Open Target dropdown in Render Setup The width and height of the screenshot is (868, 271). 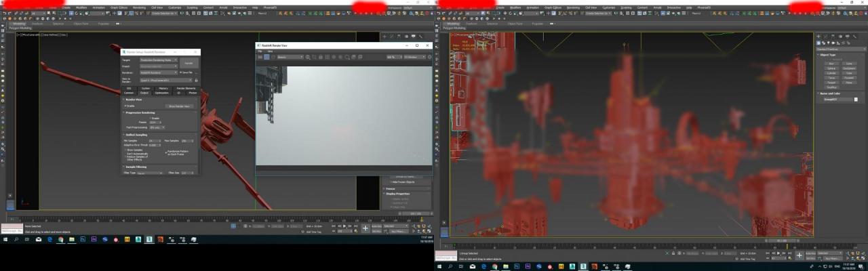159,60
